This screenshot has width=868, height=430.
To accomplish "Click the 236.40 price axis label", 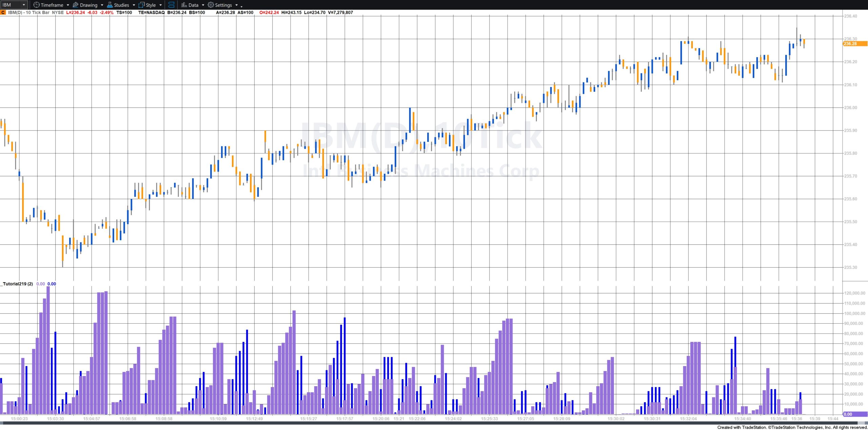I will click(850, 16).
